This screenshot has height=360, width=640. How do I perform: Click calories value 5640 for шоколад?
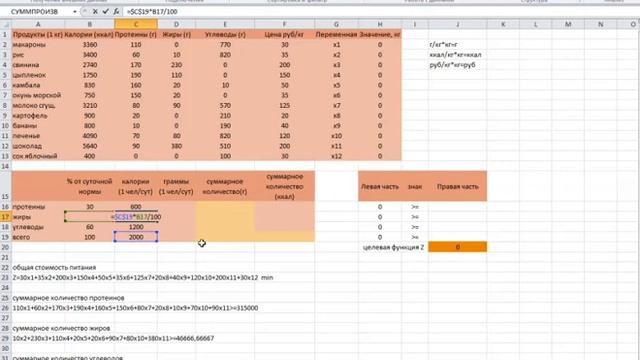[x=89, y=146]
